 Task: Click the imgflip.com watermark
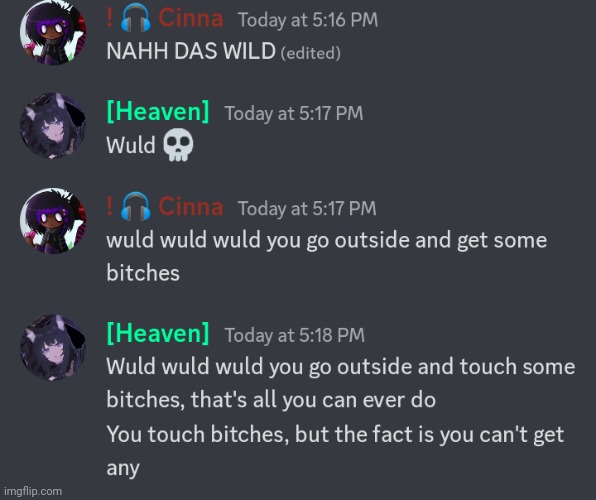coord(33,491)
